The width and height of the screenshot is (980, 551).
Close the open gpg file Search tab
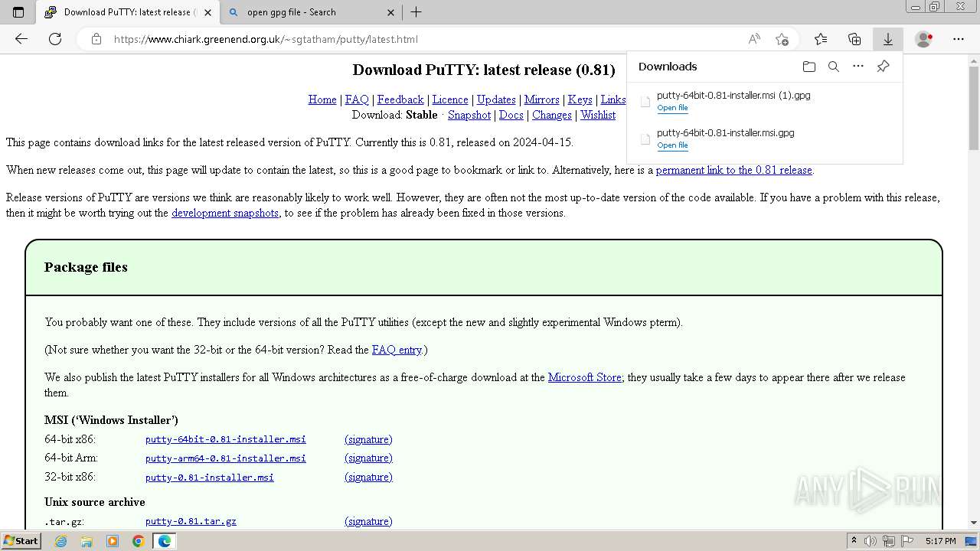(390, 12)
